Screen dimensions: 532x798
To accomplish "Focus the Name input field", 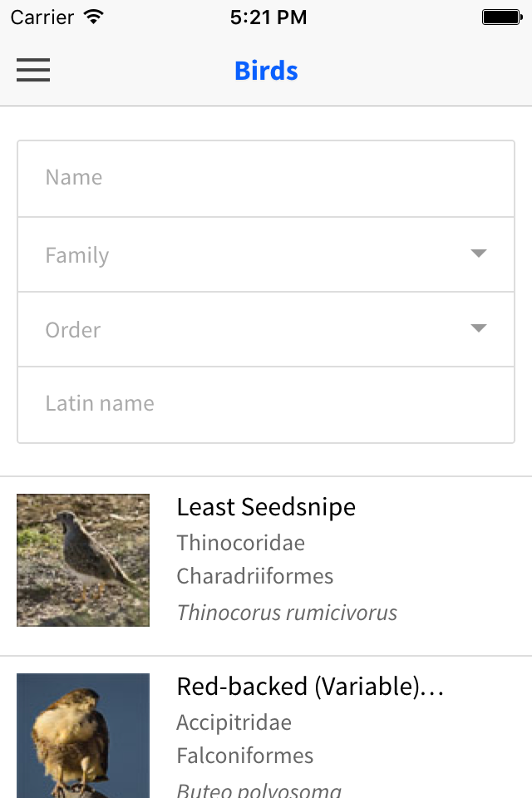I will coord(266,179).
